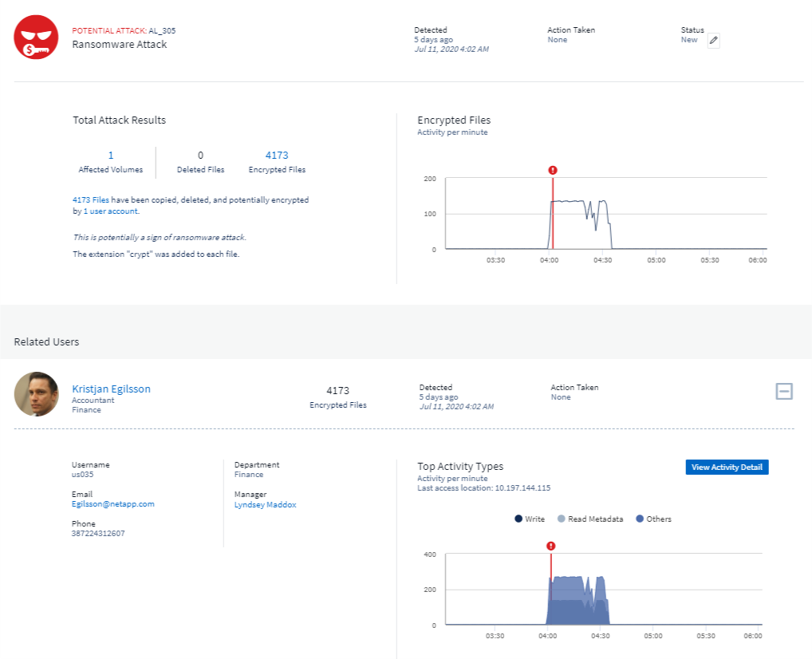Screen dimensions: 812x659
Task: Collapse Kristjan Egilsson user details
Action: coord(784,391)
